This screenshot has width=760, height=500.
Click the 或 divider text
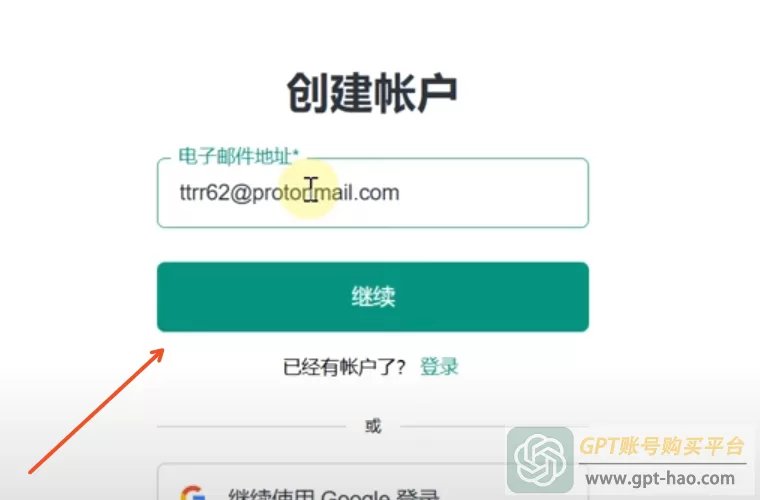373,426
